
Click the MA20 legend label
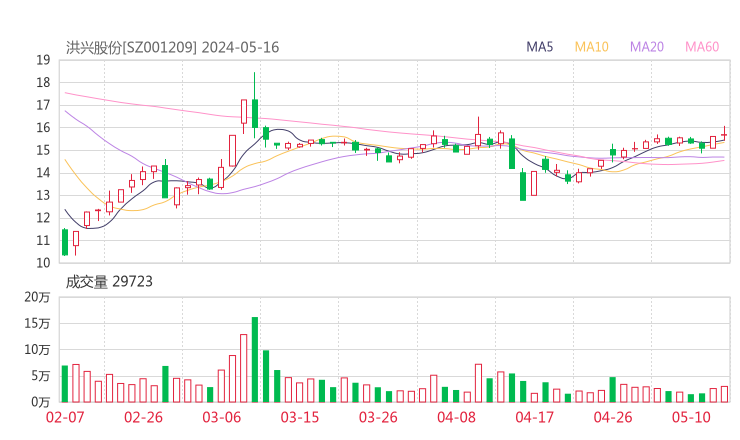647,47
